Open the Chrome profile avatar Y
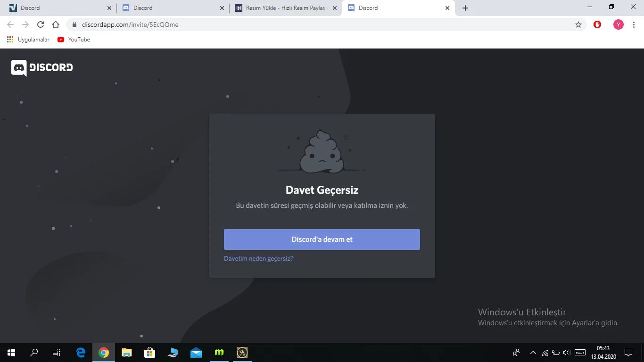This screenshot has width=644, height=362. click(x=619, y=25)
